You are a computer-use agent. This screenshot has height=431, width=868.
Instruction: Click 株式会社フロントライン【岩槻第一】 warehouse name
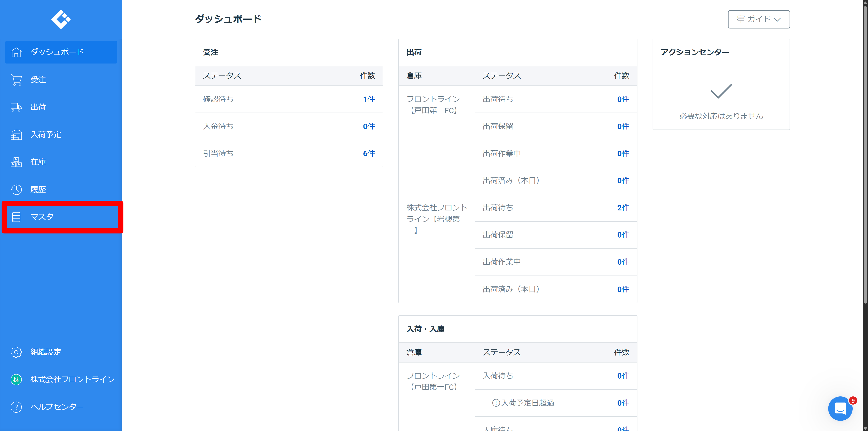437,219
